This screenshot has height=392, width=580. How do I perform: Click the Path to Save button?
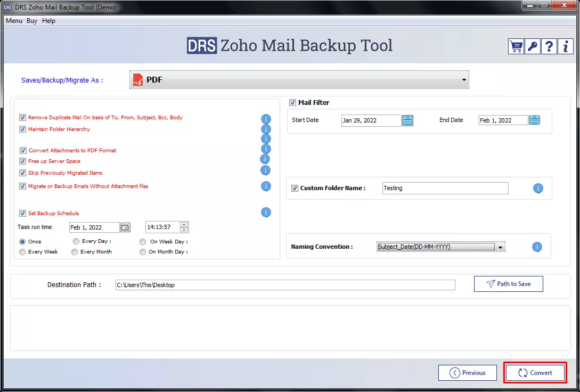point(509,284)
